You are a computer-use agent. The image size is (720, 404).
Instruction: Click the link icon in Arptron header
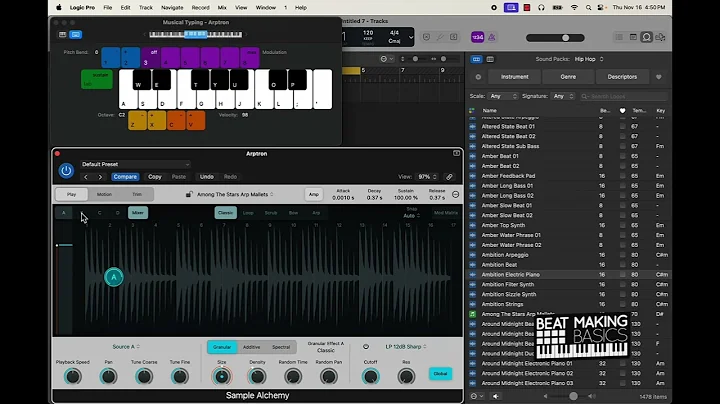(449, 177)
